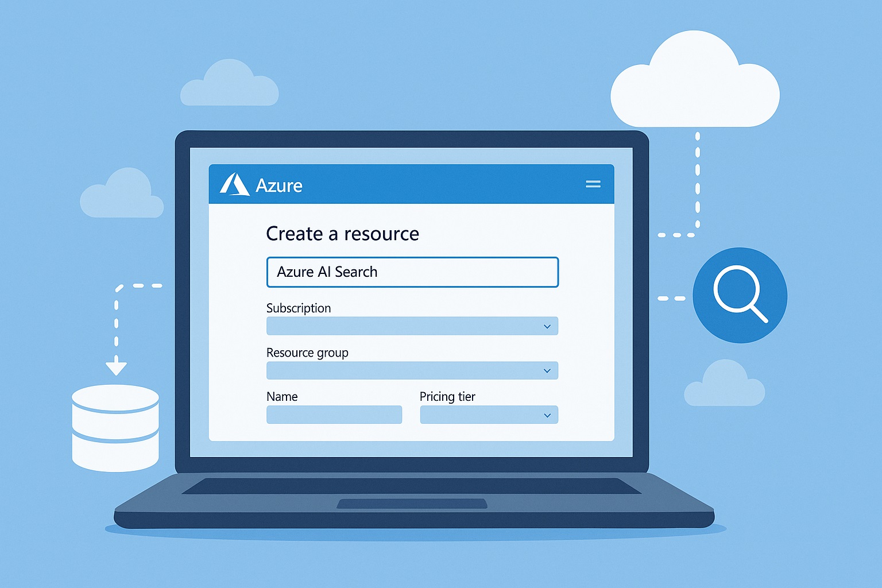Click the Name input field
Screen dimensions: 882x588
[x=334, y=415]
